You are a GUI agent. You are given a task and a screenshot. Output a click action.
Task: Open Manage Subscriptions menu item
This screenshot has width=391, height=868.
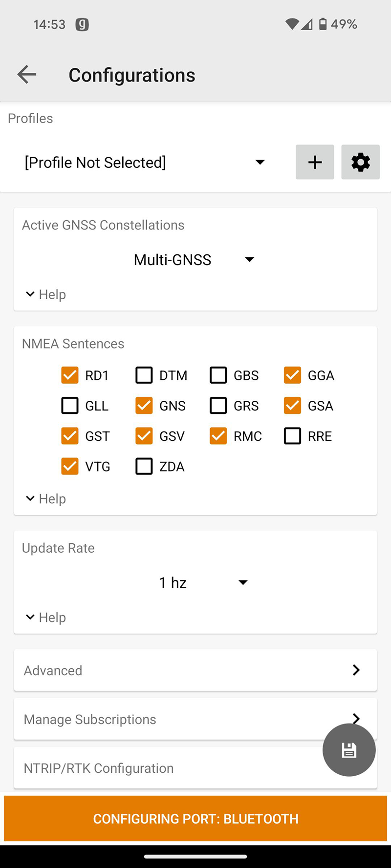point(171,719)
